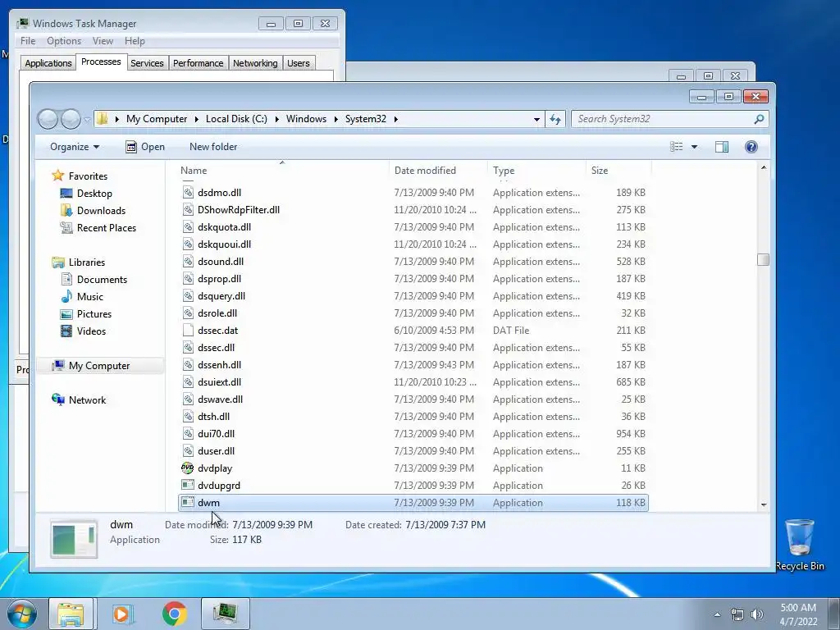Open View menu in Task Manager

pyautogui.click(x=103, y=41)
